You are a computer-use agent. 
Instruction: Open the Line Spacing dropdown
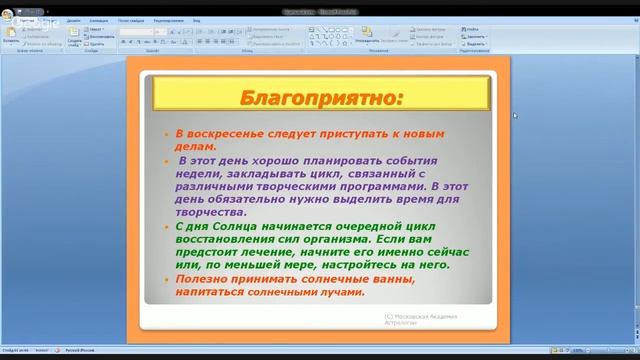click(240, 32)
